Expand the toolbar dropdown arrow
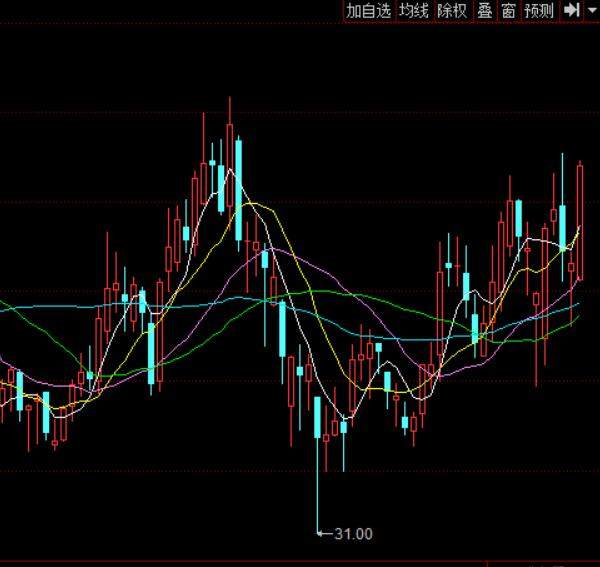 point(591,11)
